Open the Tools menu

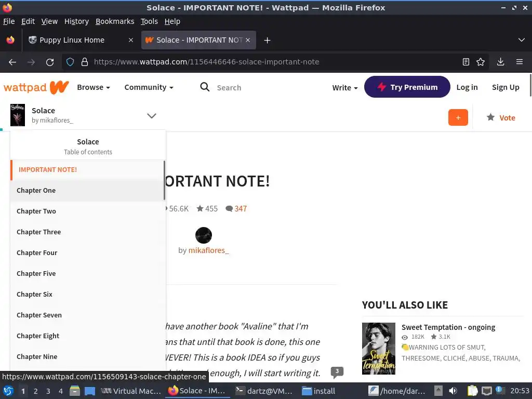[149, 21]
